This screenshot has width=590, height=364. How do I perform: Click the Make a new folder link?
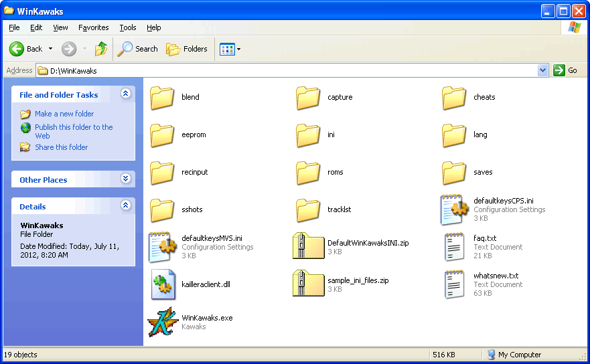(x=64, y=114)
